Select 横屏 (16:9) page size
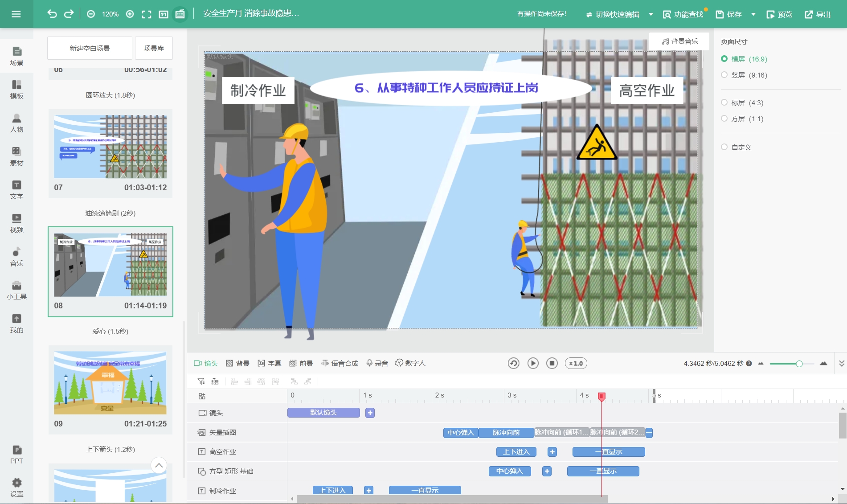The image size is (847, 504). point(744,59)
